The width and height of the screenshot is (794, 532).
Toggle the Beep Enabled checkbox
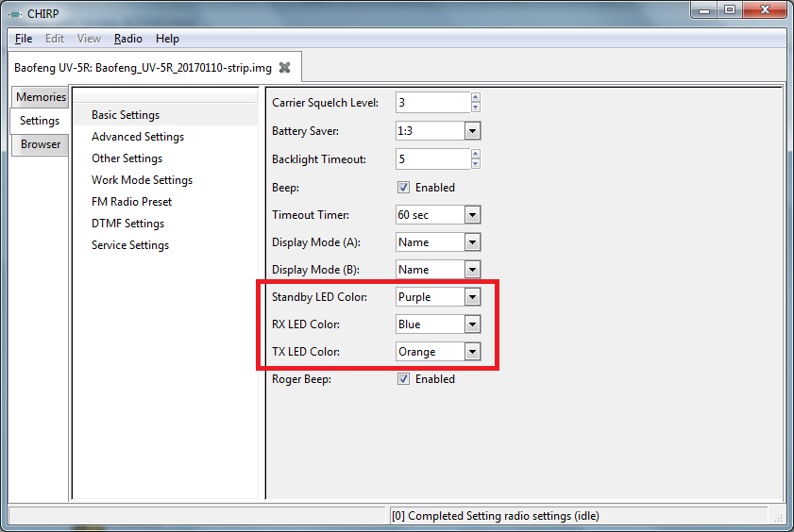403,188
